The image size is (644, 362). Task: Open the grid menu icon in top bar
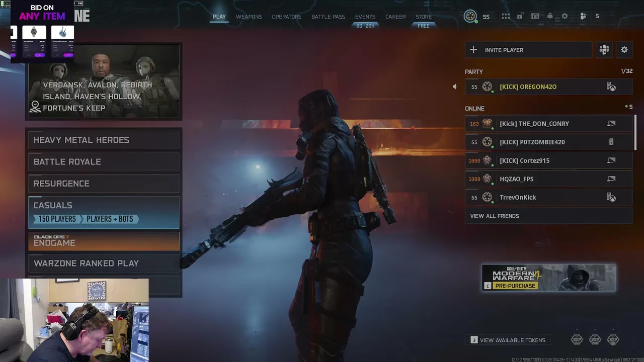click(x=506, y=16)
